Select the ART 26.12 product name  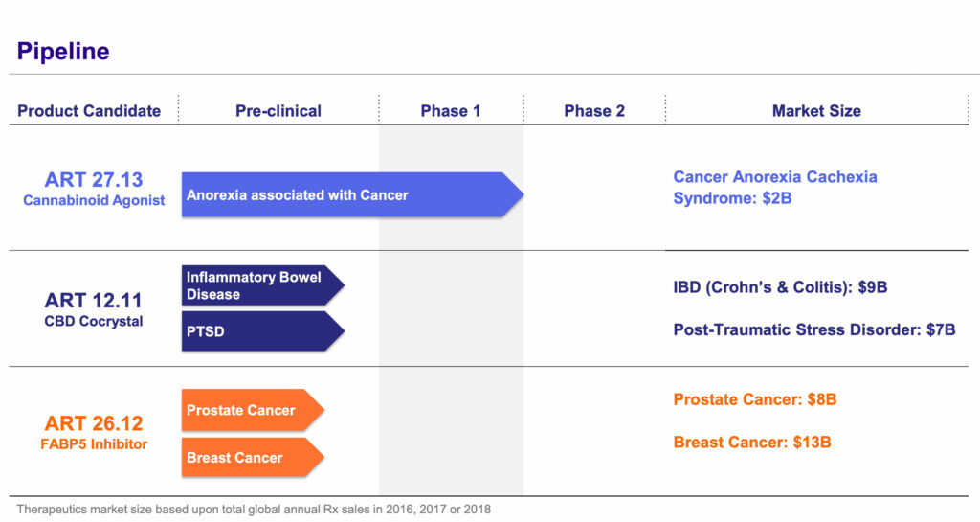(x=94, y=424)
